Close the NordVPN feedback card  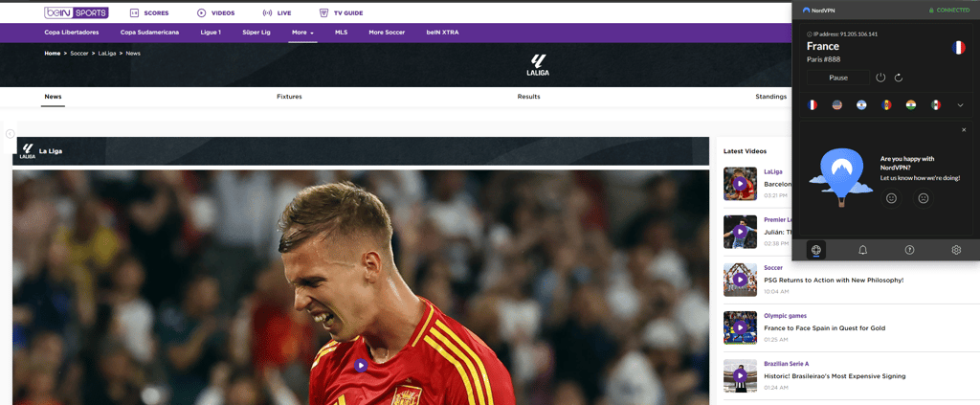coord(964,129)
